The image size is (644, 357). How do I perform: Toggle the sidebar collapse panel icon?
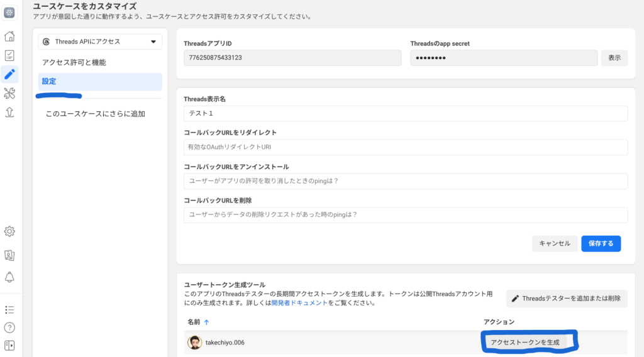coord(9,345)
